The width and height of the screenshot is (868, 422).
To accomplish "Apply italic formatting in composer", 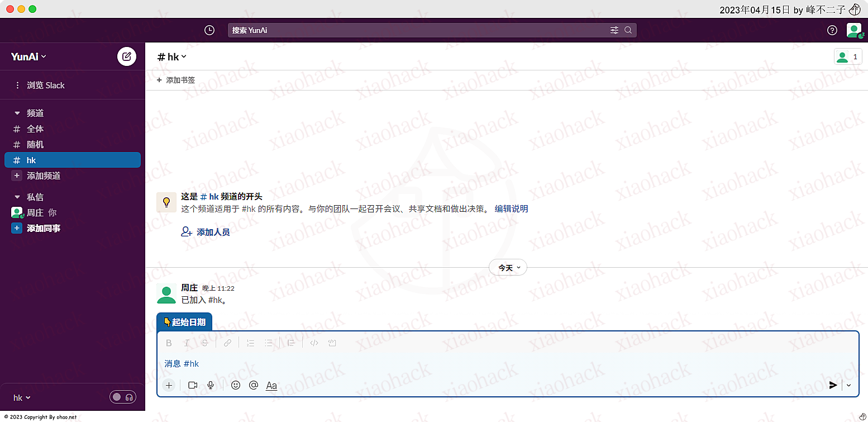I will point(187,343).
